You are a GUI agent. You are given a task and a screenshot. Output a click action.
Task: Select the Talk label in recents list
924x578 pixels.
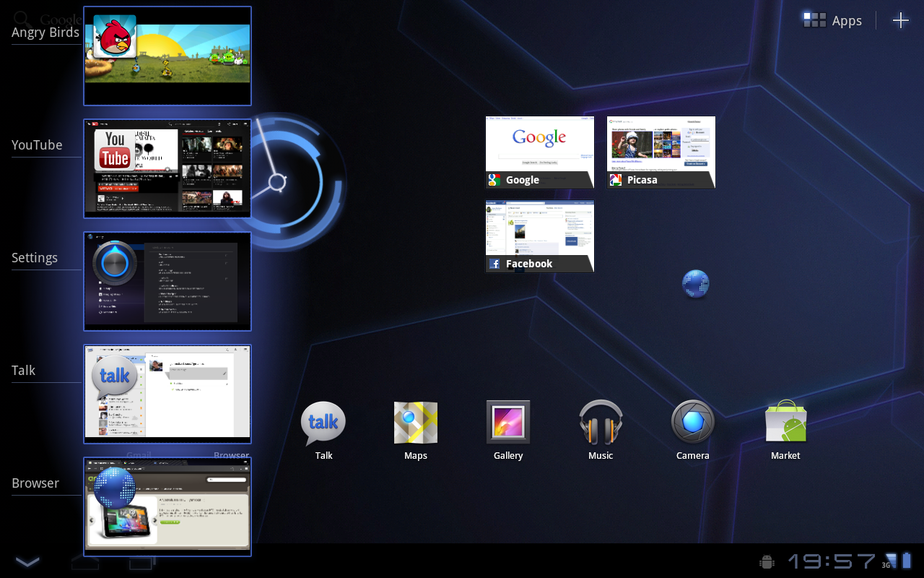pos(23,371)
